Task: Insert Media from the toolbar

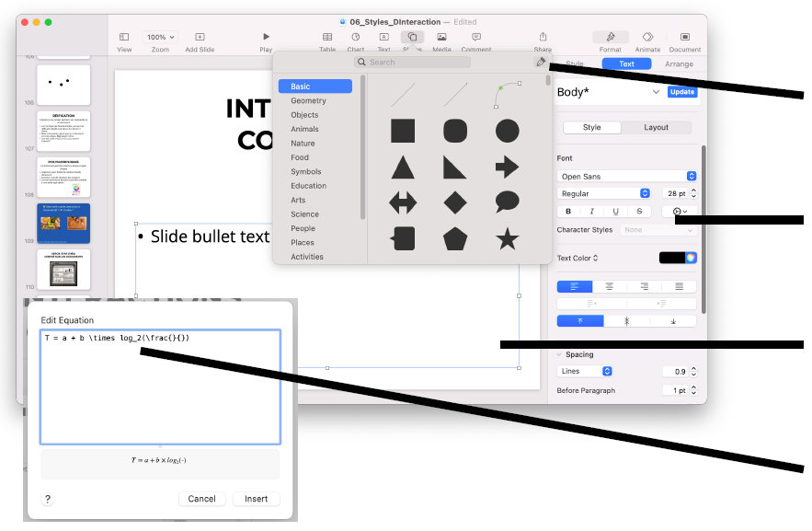Action: pos(442,38)
